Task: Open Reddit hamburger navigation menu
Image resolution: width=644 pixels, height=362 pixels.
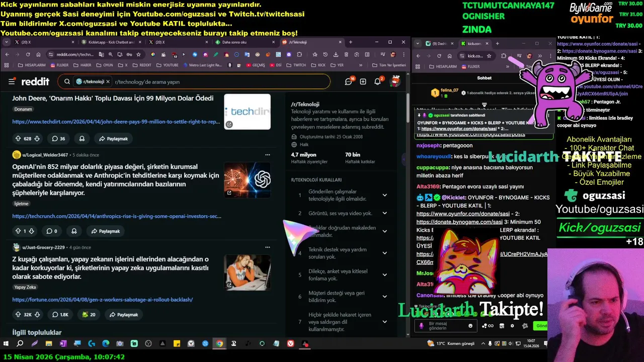Action: pyautogui.click(x=12, y=81)
